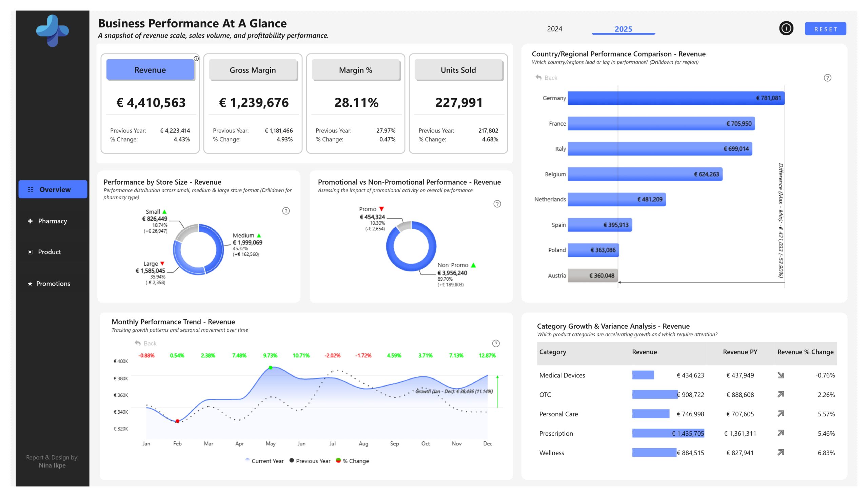Switch to the 2024 year tab

tap(554, 29)
